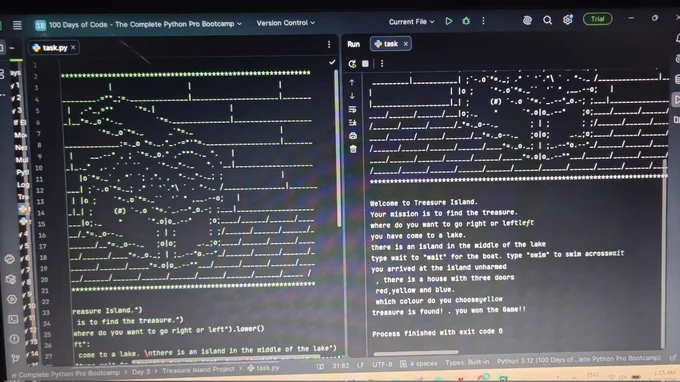Open IDE settings gear
The height and width of the screenshot is (382, 680).
coord(568,20)
